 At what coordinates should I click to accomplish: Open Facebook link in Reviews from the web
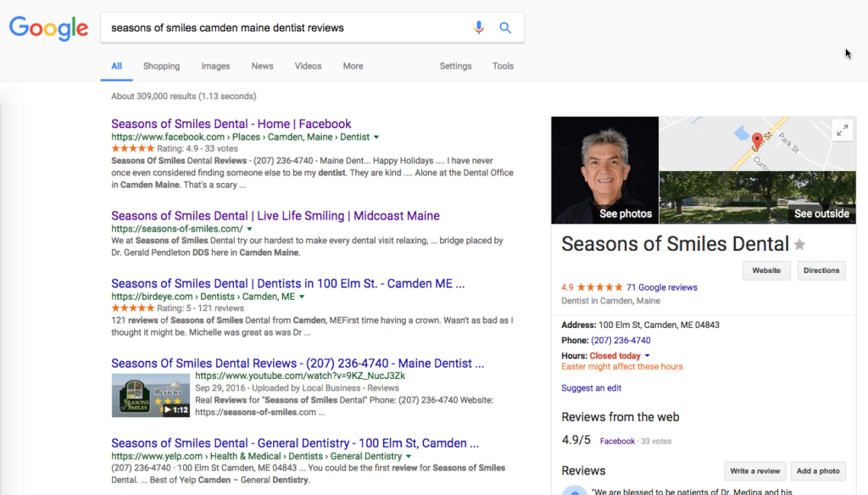(617, 442)
